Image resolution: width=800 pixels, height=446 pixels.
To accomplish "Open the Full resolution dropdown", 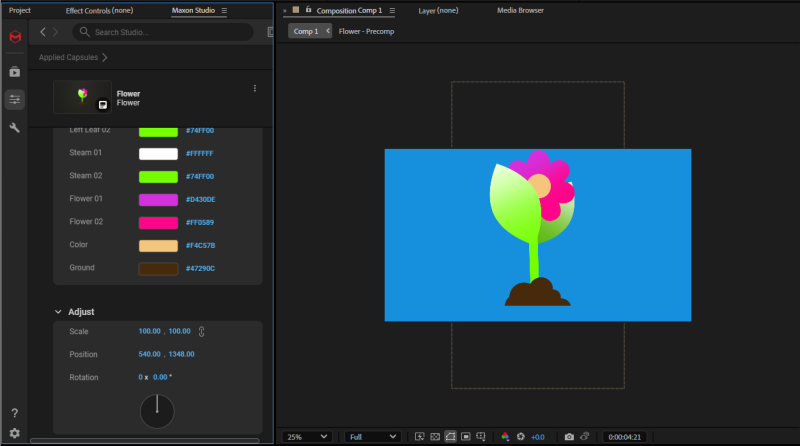I will 372,437.
